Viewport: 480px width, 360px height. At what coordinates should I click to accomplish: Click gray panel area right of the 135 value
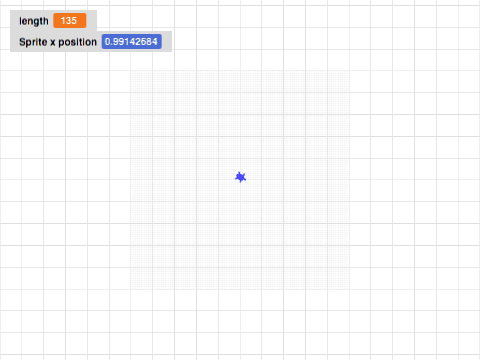tap(92, 21)
